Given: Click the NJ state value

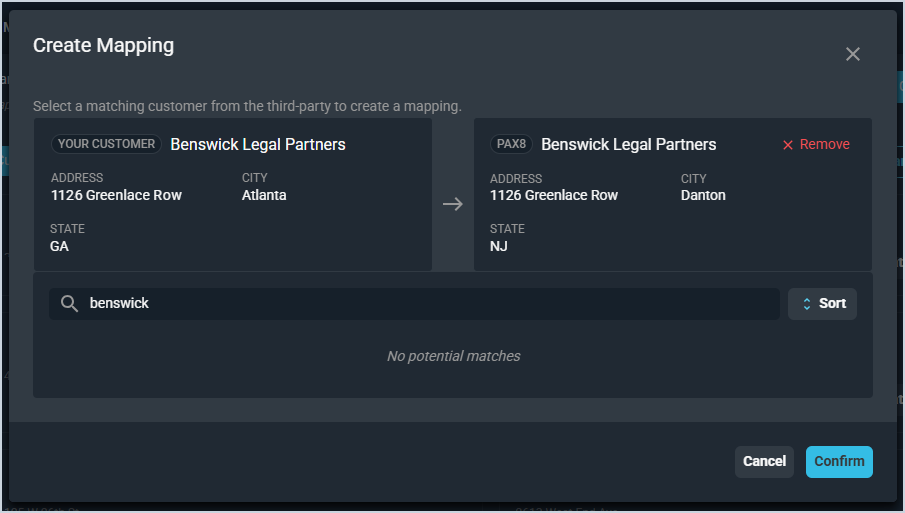Looking at the screenshot, I should coord(498,246).
